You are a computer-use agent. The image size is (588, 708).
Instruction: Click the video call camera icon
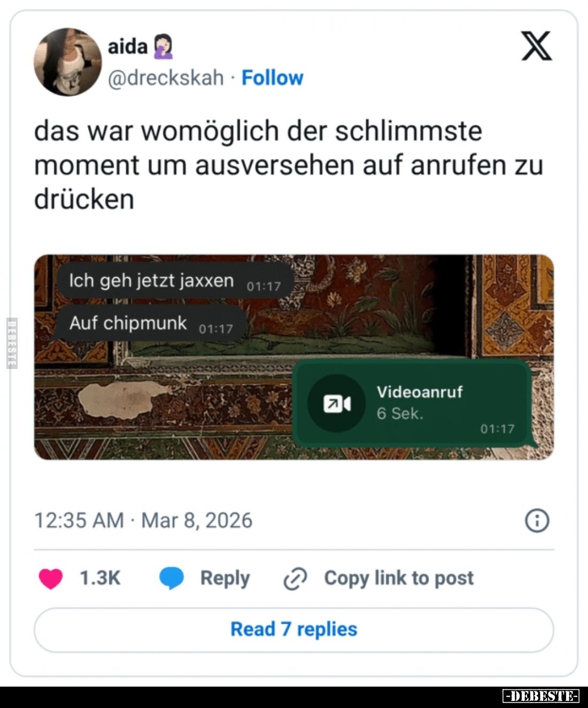337,404
